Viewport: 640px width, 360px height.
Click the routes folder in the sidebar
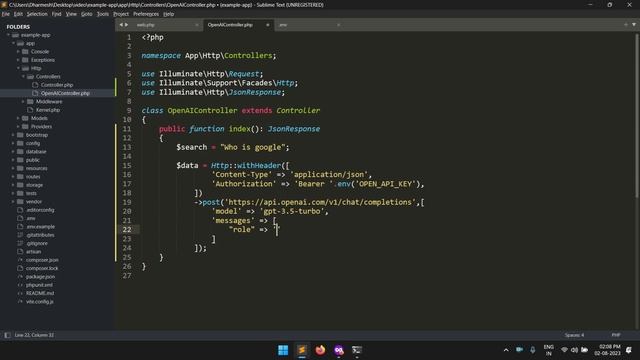(x=33, y=177)
